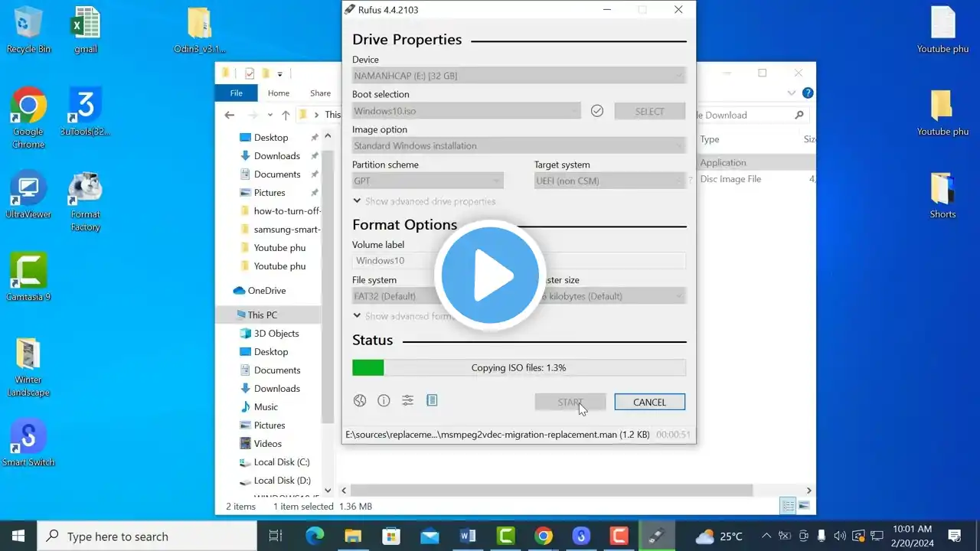Switch Explorer to details view icon
Viewport: 980px width, 551px height.
pyautogui.click(x=787, y=506)
